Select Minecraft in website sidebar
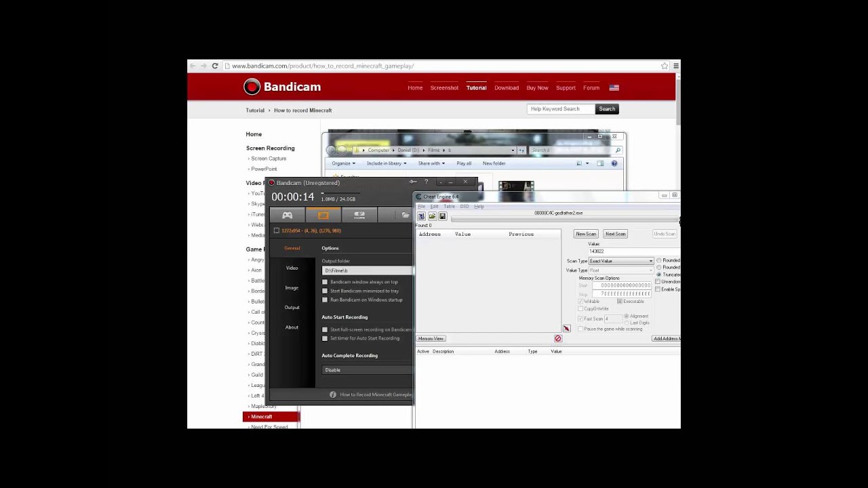Viewport: 868px width, 488px height. coord(271,416)
